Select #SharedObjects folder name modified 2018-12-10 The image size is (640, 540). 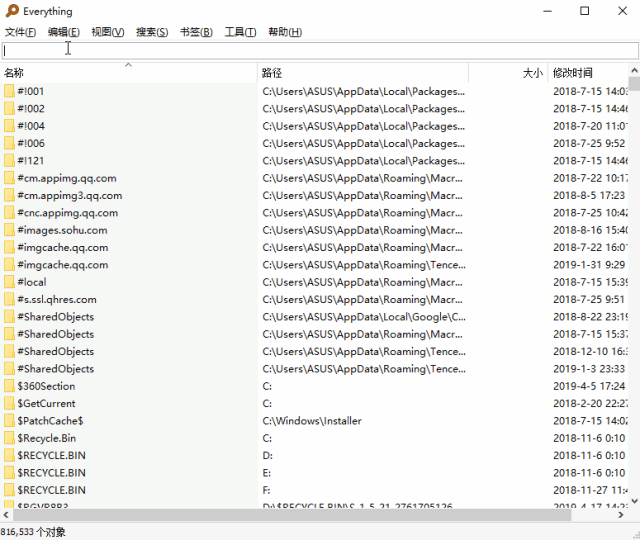[x=56, y=351]
